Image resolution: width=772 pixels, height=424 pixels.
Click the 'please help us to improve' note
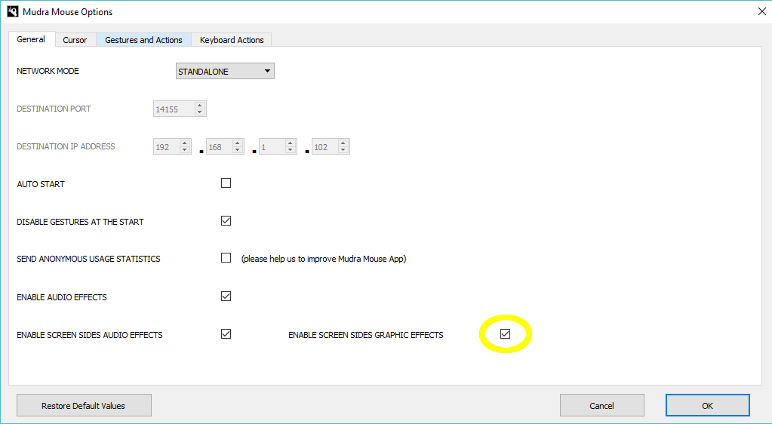323,259
